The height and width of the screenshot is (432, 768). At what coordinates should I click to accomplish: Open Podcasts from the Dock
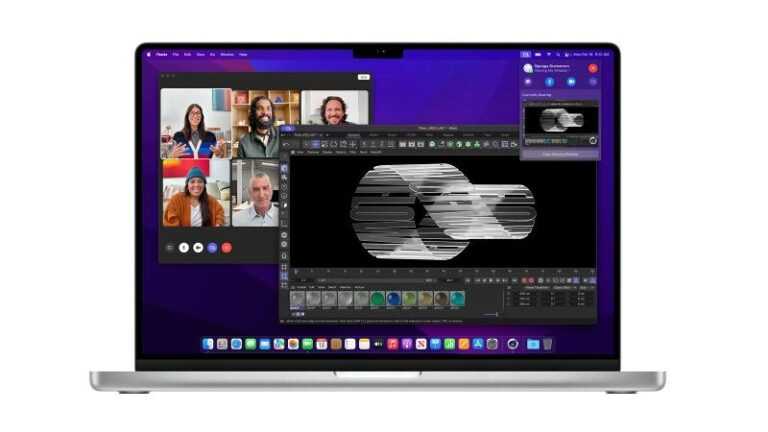click(407, 344)
